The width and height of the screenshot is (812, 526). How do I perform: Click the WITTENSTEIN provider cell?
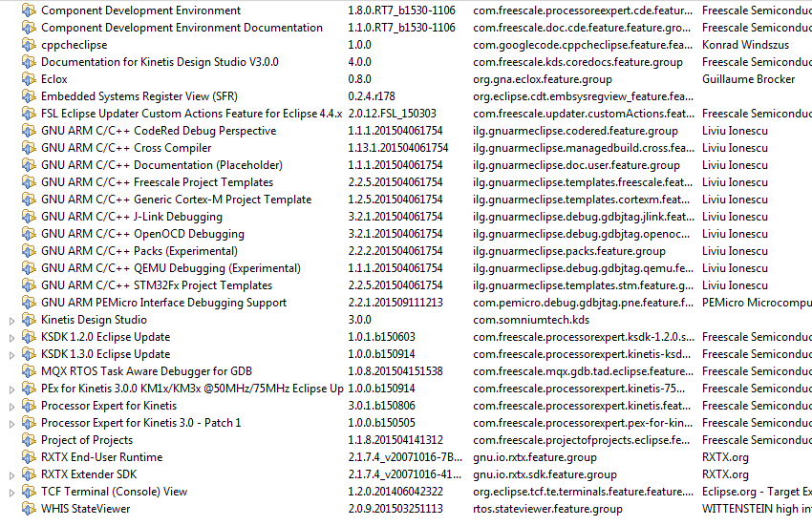tap(758, 509)
